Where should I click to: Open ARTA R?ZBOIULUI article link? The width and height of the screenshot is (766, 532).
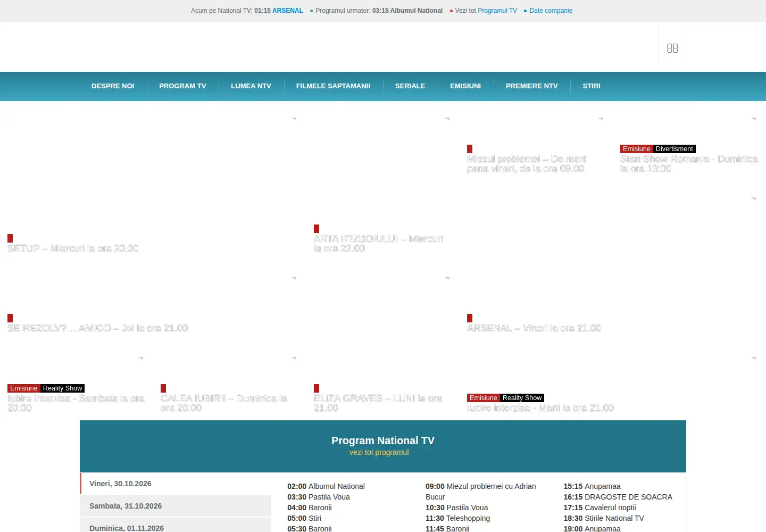click(x=378, y=244)
